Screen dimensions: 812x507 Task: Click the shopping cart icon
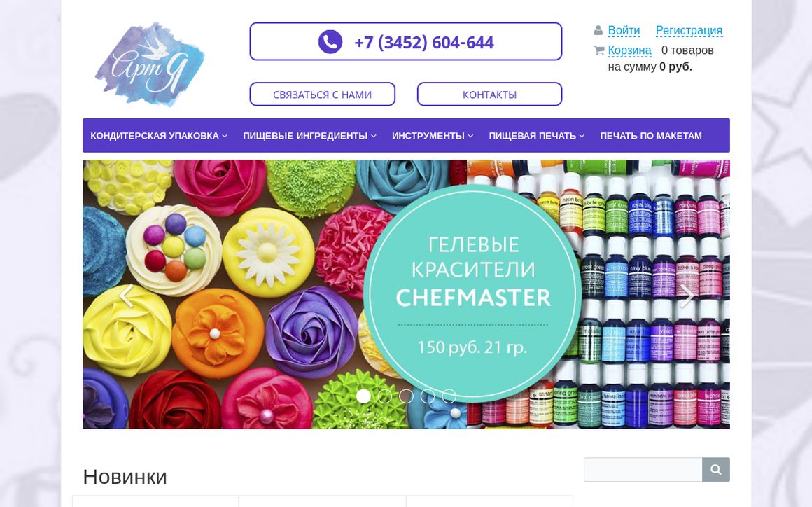(599, 50)
